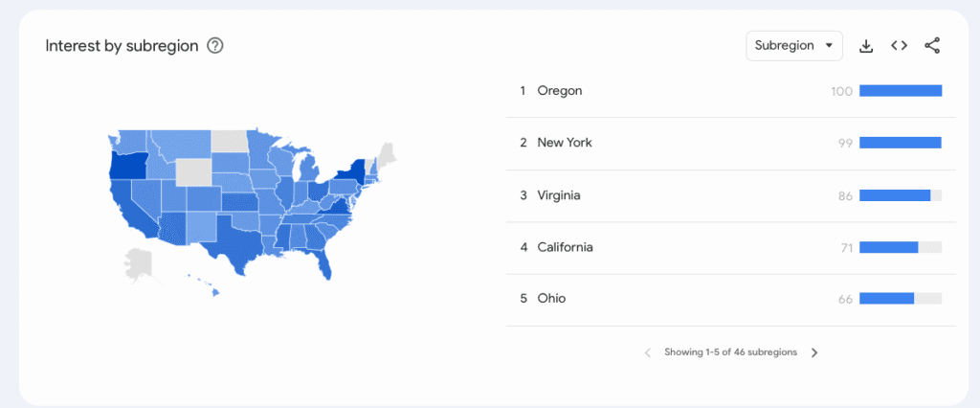The height and width of the screenshot is (408, 980).
Task: Click the help question mark icon
Action: pos(215,46)
